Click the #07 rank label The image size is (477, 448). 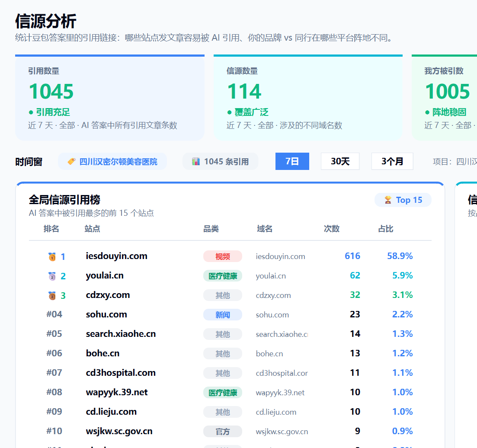pos(54,373)
